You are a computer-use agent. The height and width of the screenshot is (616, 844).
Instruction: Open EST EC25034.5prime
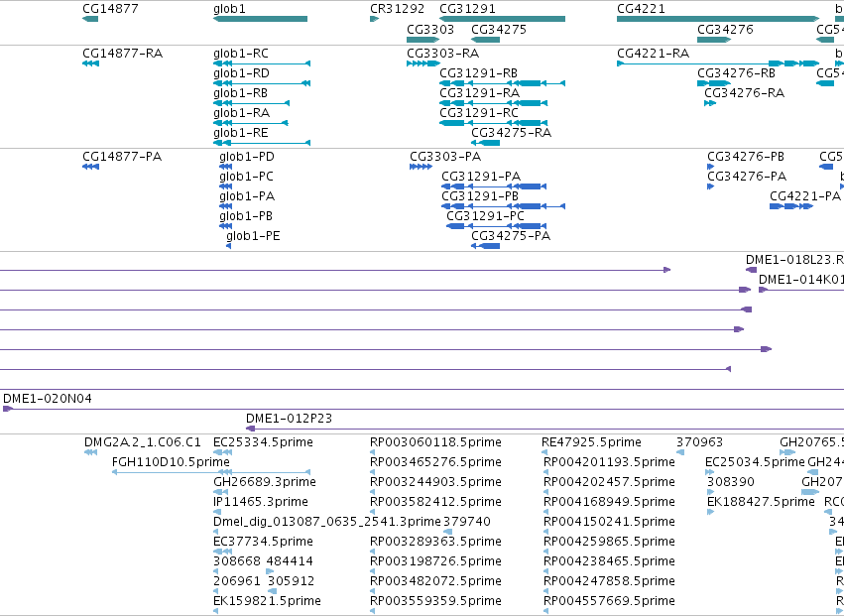tap(710, 472)
